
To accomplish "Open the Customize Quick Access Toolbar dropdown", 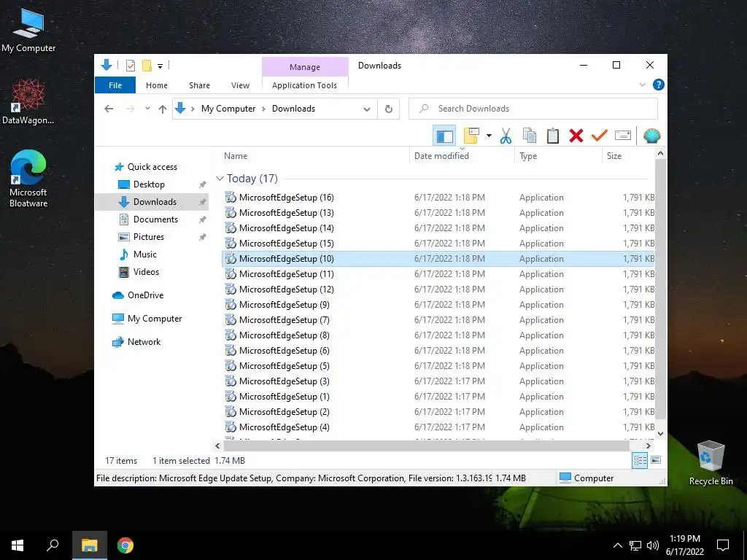I will pyautogui.click(x=160, y=66).
